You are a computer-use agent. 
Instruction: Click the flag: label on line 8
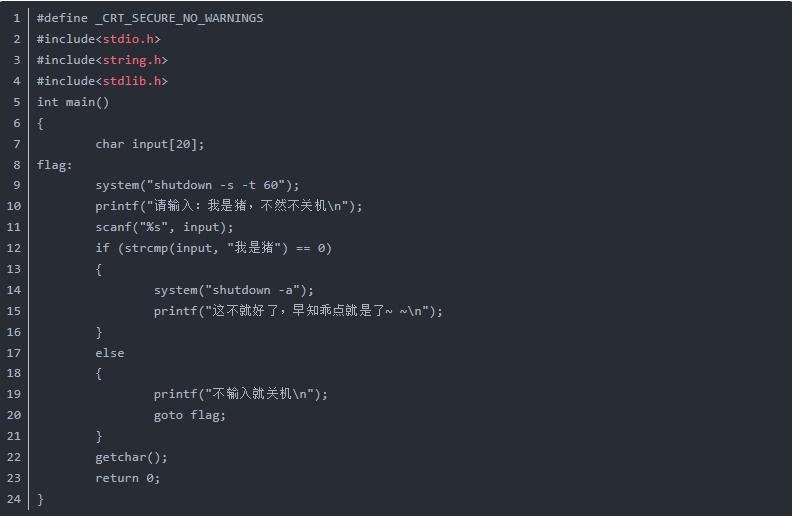[55, 165]
